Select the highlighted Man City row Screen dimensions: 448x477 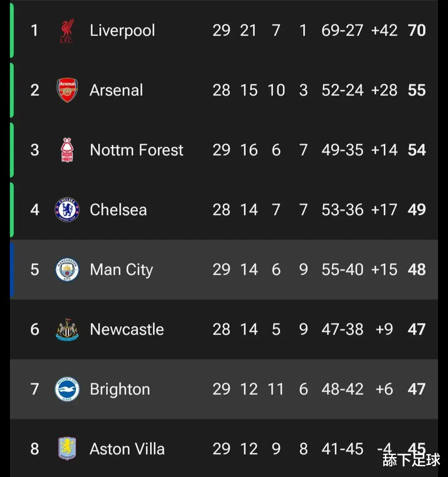(x=224, y=269)
